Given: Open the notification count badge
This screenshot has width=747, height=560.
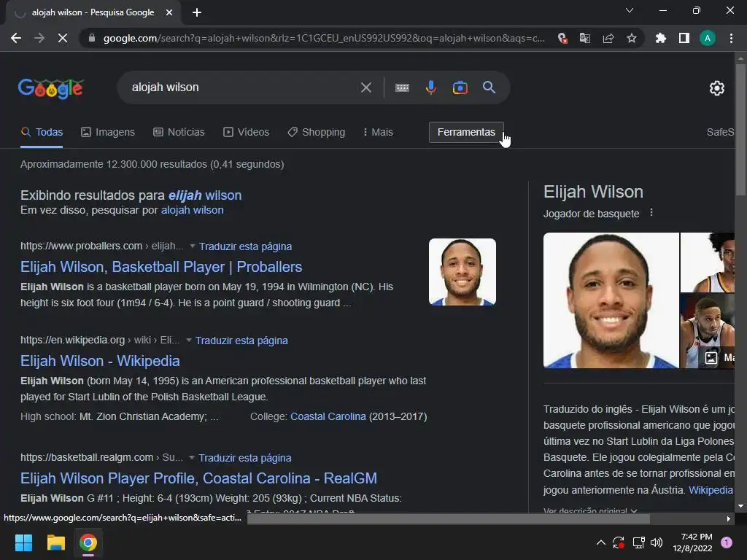Looking at the screenshot, I should click(727, 542).
